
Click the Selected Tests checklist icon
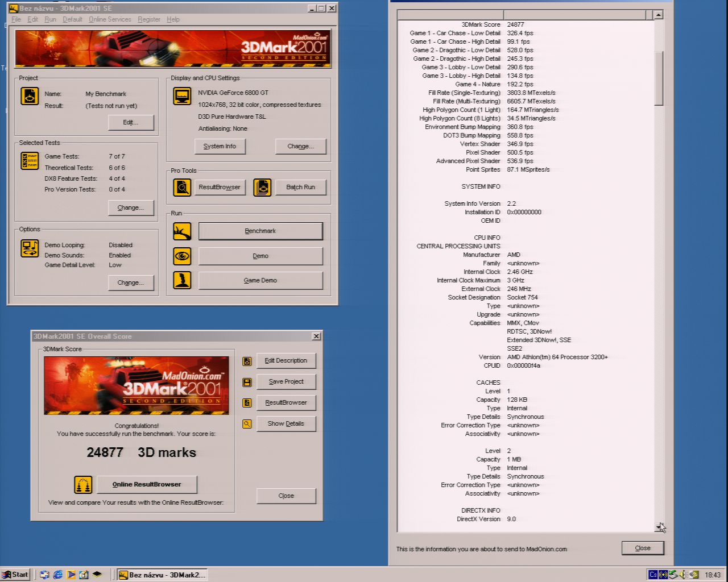(x=30, y=161)
